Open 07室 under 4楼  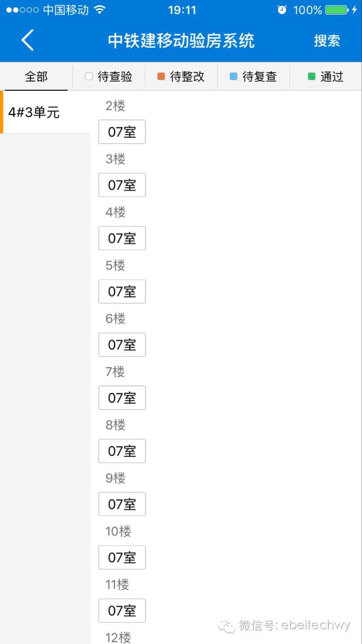[x=122, y=238]
